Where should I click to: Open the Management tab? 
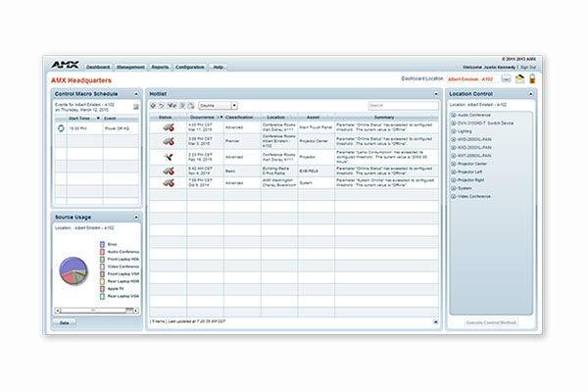click(130, 68)
